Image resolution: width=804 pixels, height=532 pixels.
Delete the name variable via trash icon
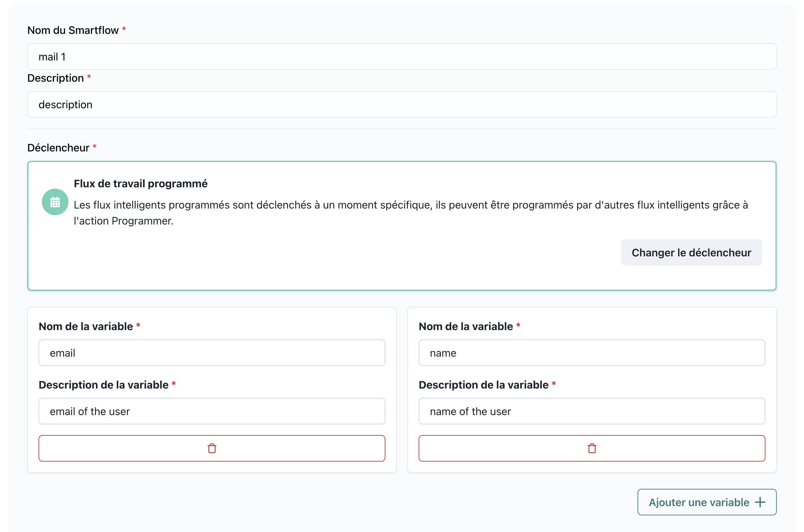pos(592,448)
